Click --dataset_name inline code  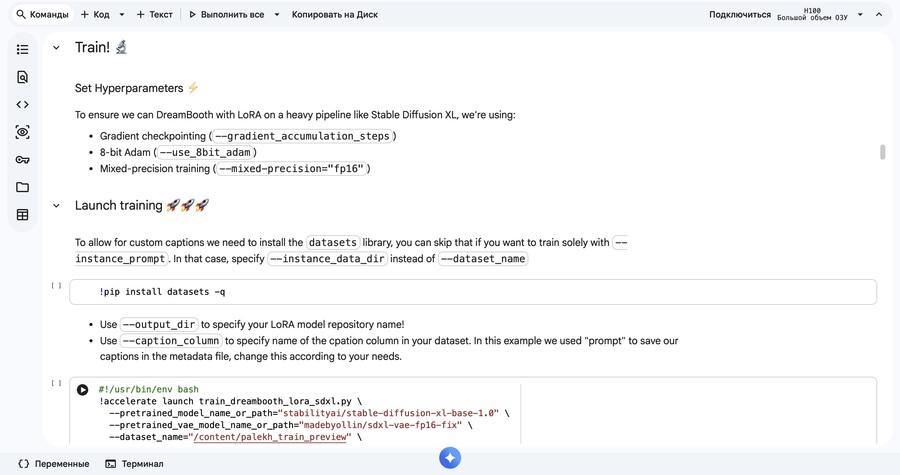tap(483, 259)
